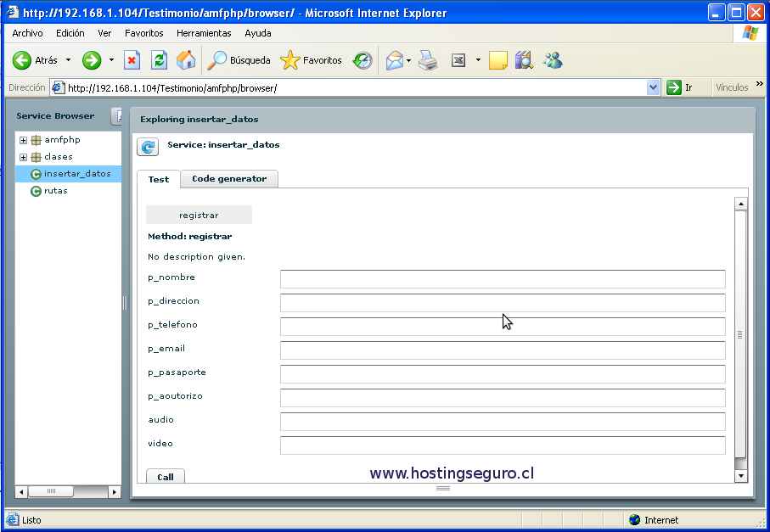Expand the amfphp tree node

(x=23, y=140)
